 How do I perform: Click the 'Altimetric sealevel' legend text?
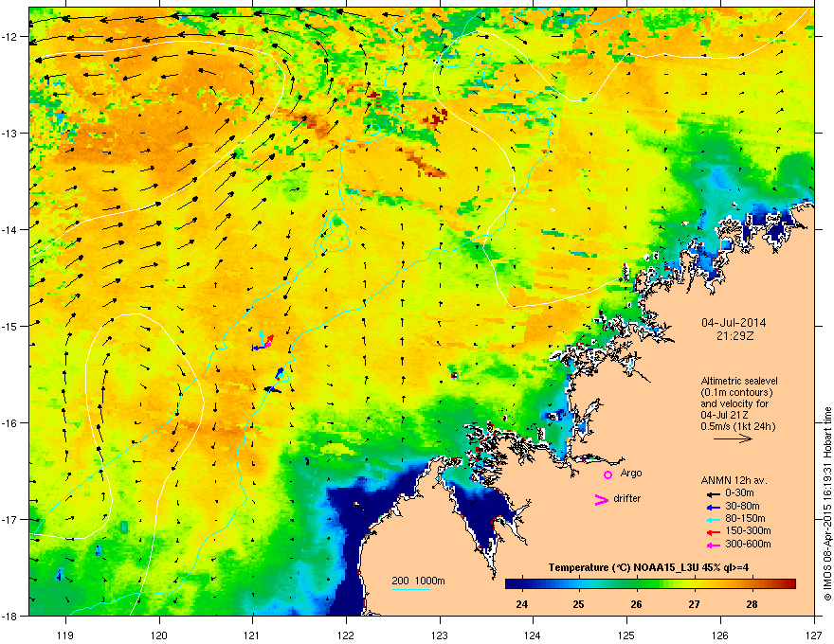739,382
